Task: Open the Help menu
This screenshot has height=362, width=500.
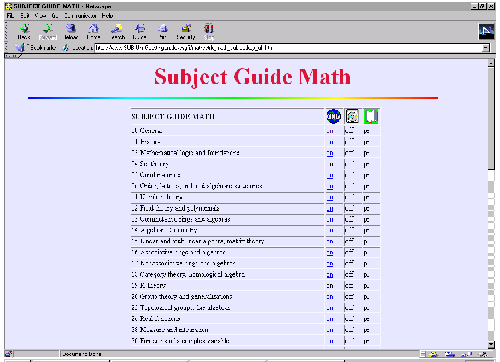Action: (x=107, y=16)
